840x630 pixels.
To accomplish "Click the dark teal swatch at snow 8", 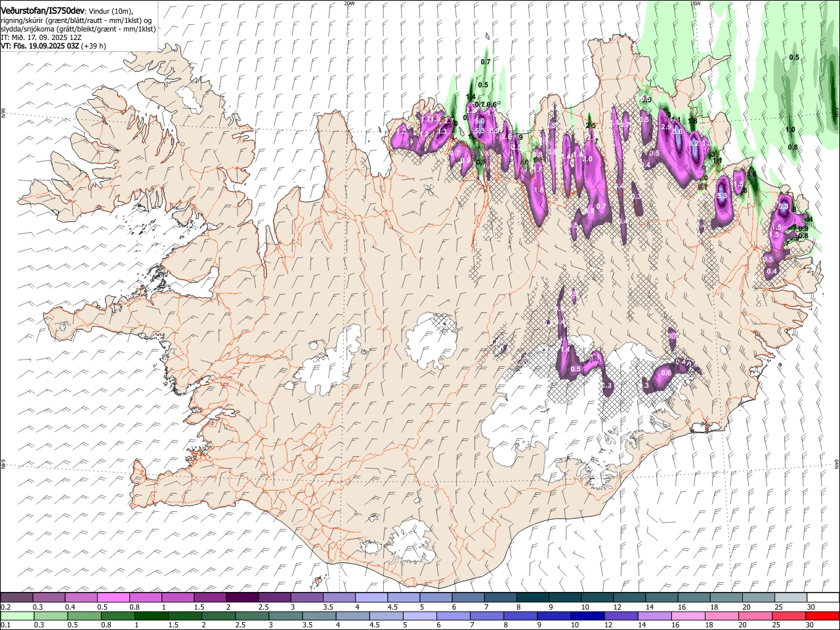I will coord(532,597).
